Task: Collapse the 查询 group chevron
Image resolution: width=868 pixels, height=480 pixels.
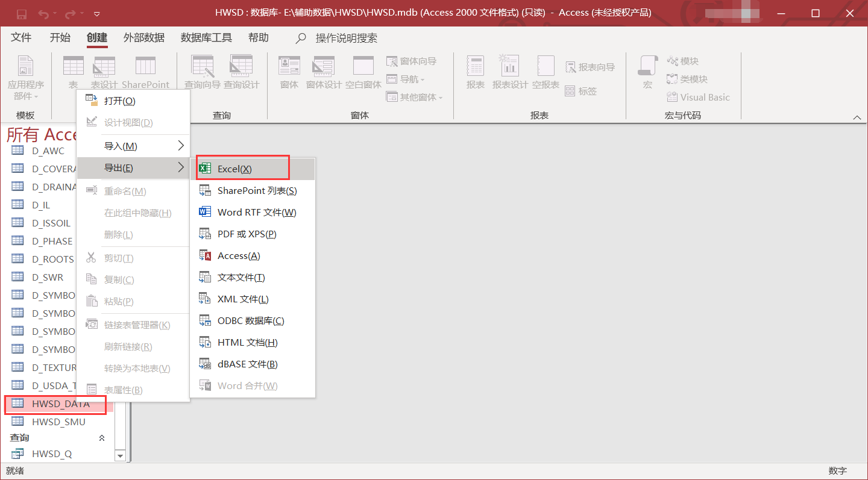Action: pyautogui.click(x=102, y=438)
